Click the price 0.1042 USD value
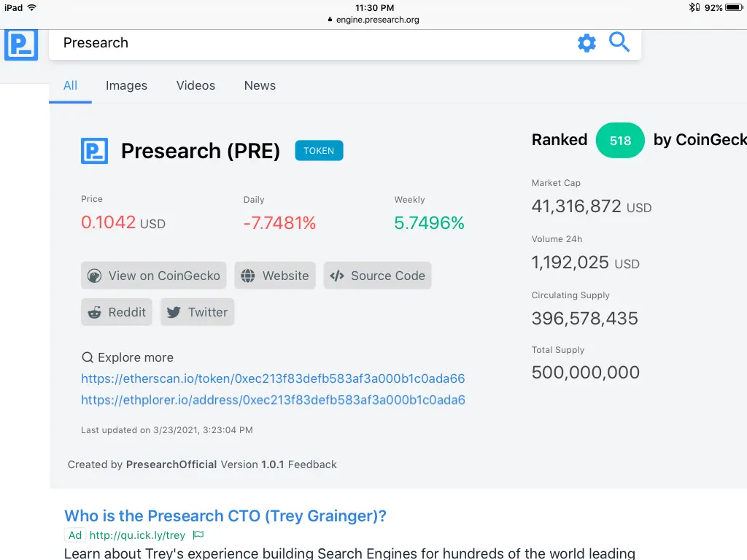The image size is (747, 560). 123,223
